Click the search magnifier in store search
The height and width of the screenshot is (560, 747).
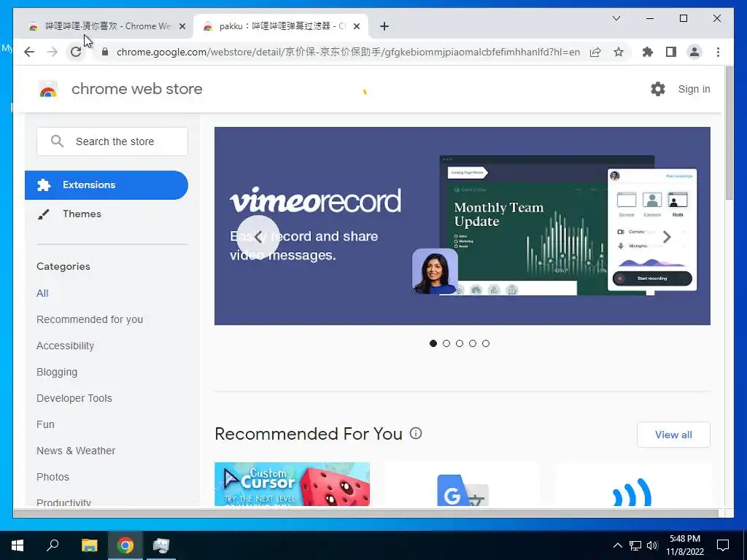tap(57, 141)
